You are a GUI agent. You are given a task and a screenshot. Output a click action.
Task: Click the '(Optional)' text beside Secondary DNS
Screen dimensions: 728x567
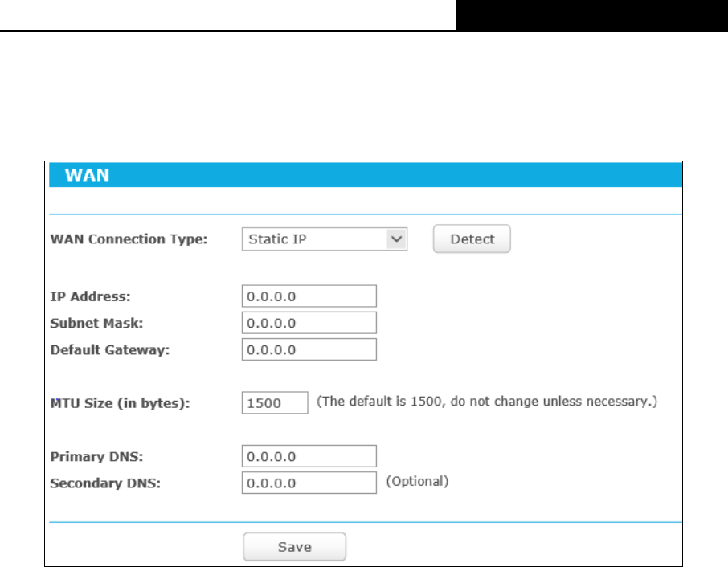pyautogui.click(x=417, y=481)
